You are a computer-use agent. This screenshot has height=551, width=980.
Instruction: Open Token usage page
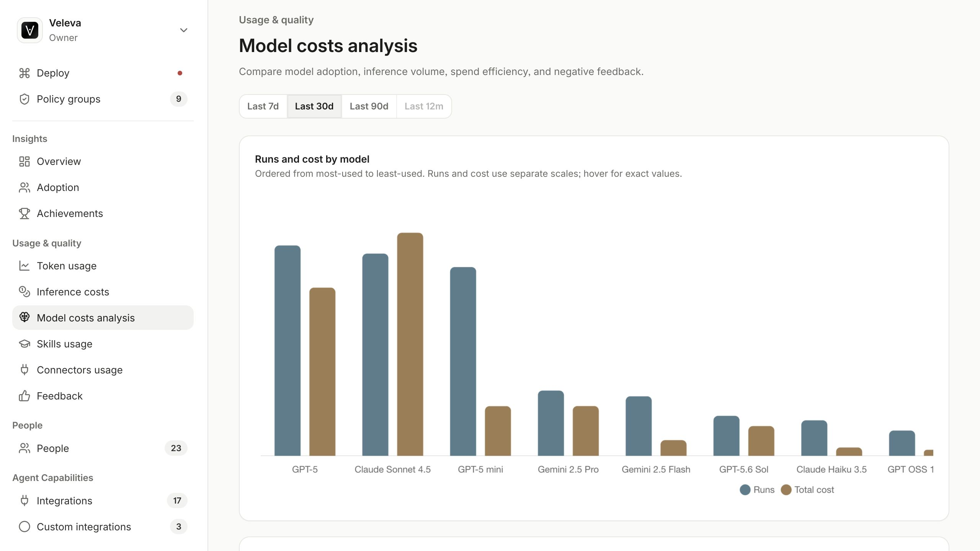103,266
